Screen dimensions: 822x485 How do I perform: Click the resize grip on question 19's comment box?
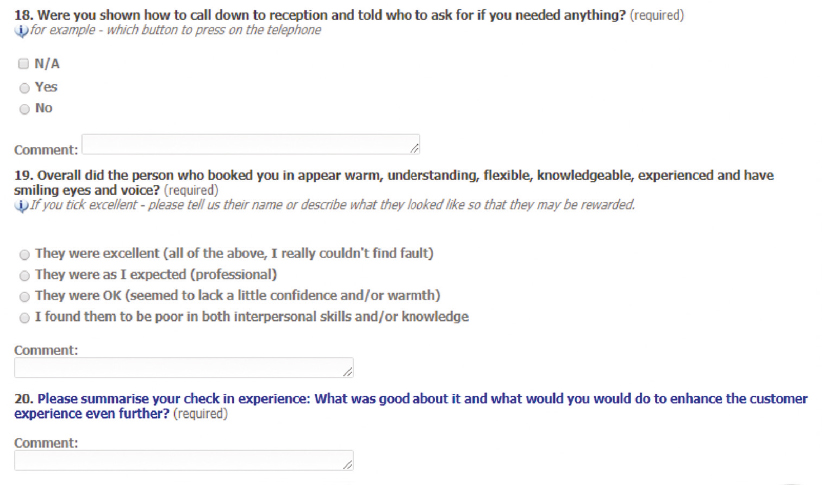tap(348, 372)
